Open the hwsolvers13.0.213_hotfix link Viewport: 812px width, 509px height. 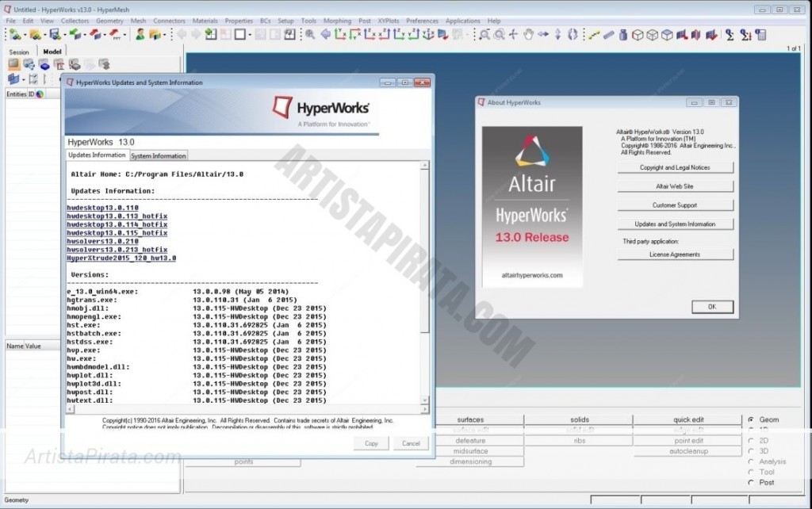(117, 250)
